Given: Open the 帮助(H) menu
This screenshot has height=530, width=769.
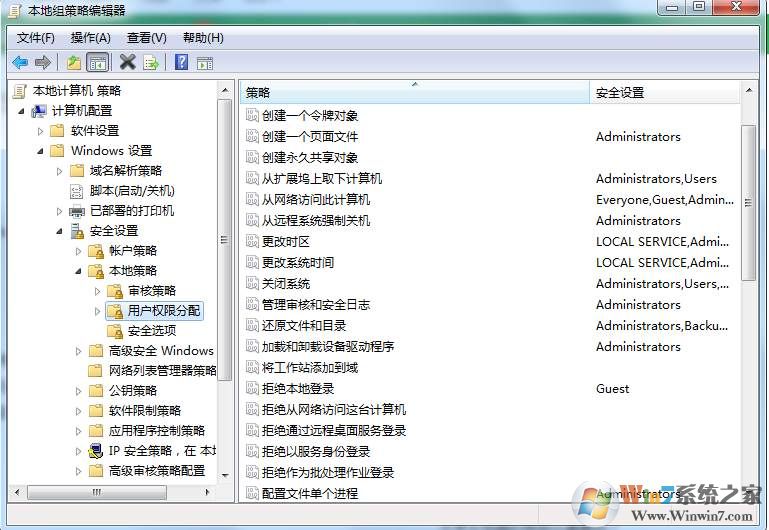Looking at the screenshot, I should click(203, 38).
